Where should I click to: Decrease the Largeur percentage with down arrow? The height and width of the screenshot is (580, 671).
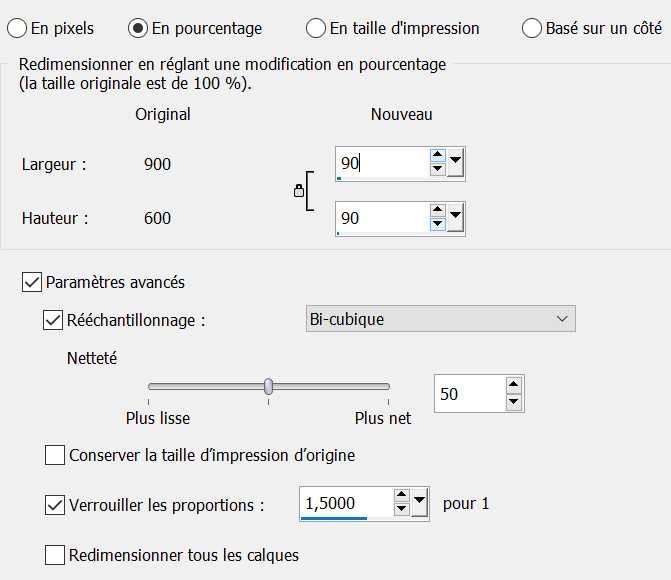pos(437,169)
